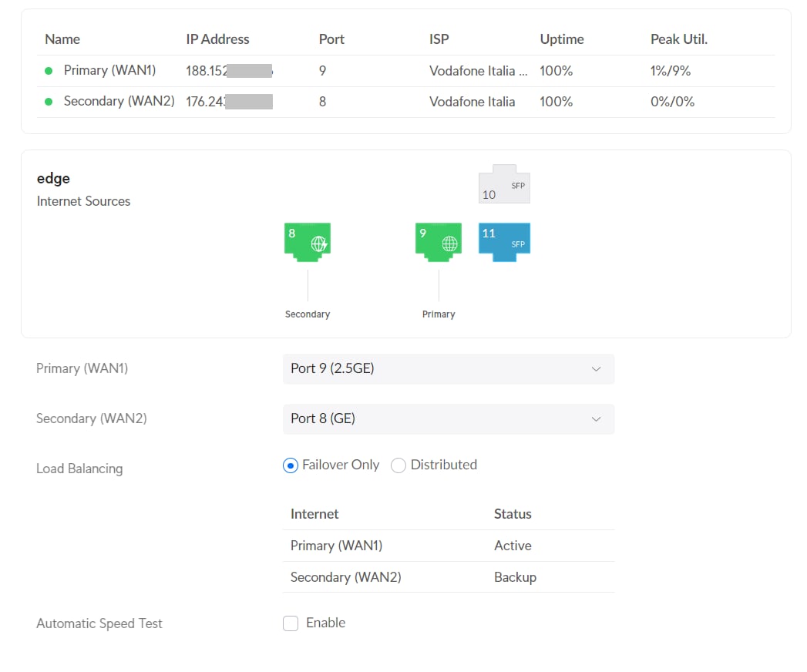Select the Distributed load balancing option
Viewport: 807px width, 672px height.
[398, 465]
